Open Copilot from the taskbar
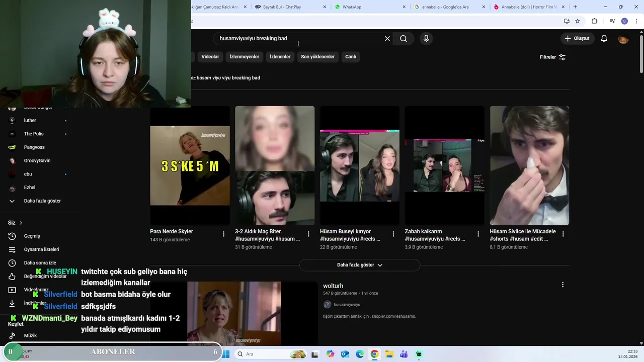Image resolution: width=644 pixels, height=362 pixels. [330, 354]
